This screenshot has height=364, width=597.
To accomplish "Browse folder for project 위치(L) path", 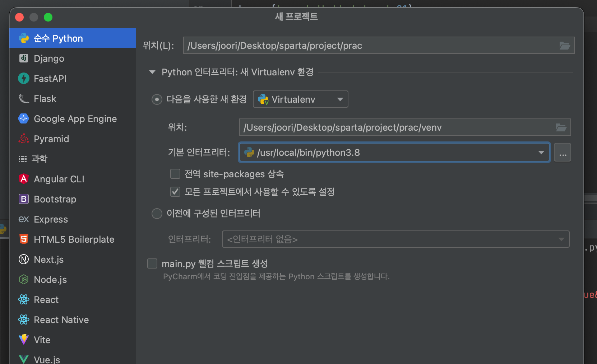I will click(565, 46).
